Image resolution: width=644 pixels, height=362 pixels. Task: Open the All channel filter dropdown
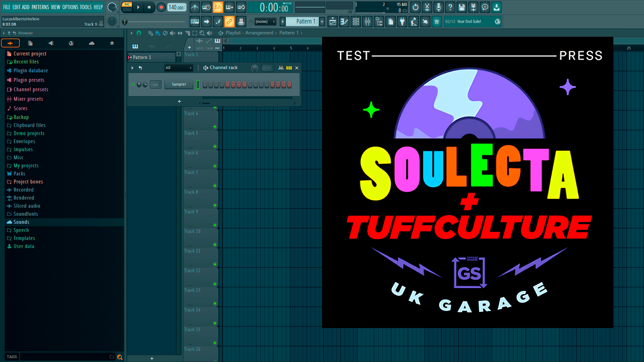point(179,68)
